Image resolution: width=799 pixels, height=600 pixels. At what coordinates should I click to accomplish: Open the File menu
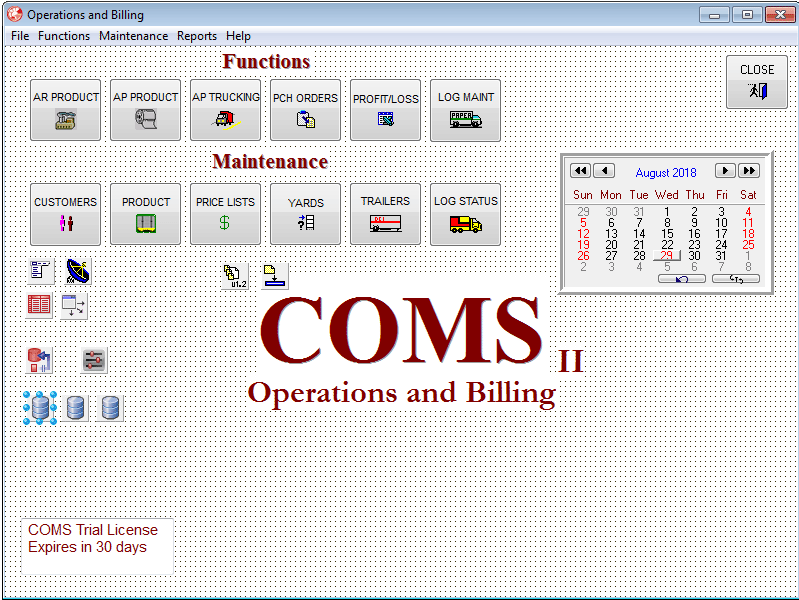pos(20,36)
